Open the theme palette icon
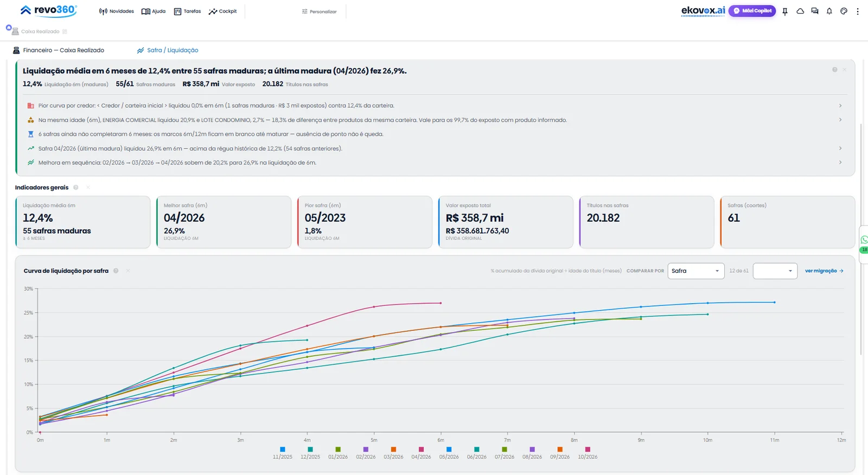 pos(844,11)
